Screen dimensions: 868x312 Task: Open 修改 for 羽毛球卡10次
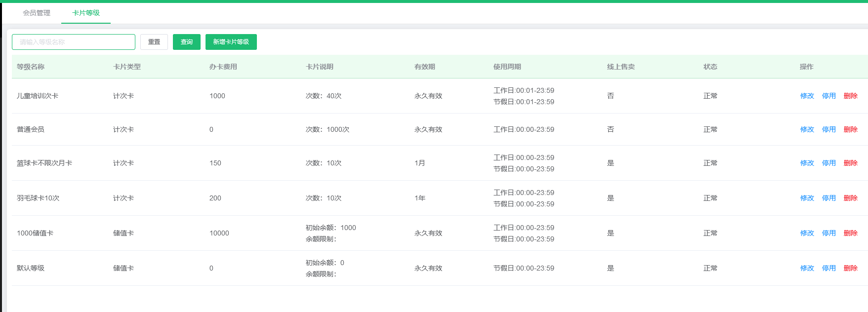(807, 198)
